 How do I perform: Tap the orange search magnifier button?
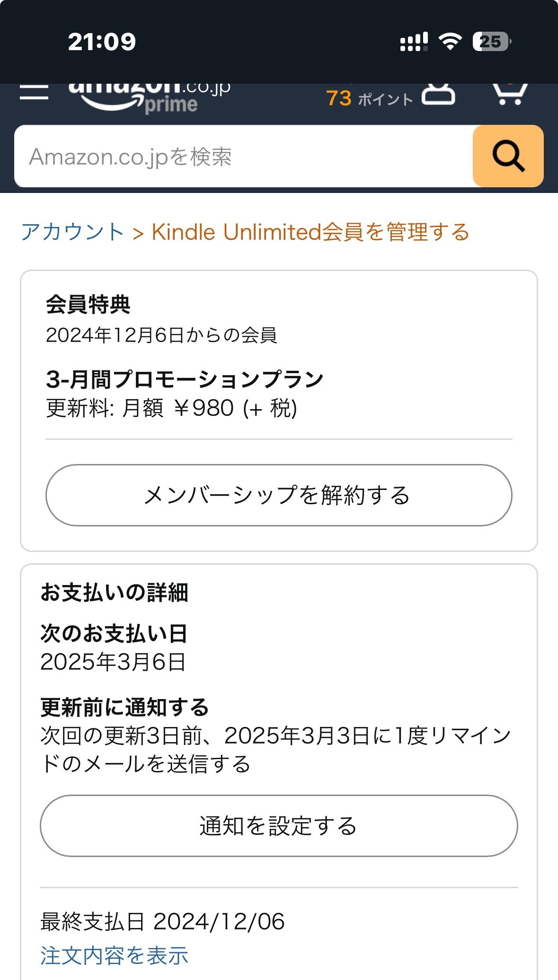[x=508, y=156]
